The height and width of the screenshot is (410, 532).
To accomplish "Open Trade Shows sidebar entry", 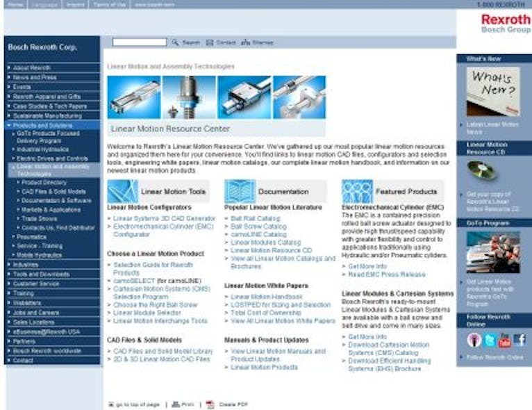I will tap(40, 219).
